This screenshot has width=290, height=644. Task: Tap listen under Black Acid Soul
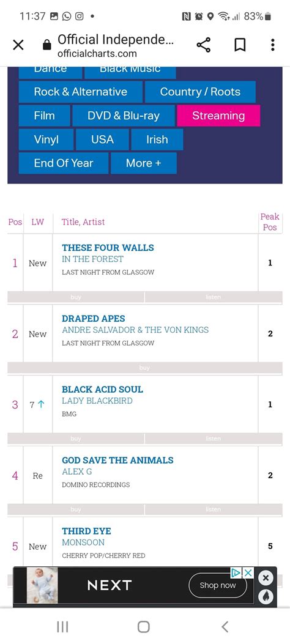[213, 439]
